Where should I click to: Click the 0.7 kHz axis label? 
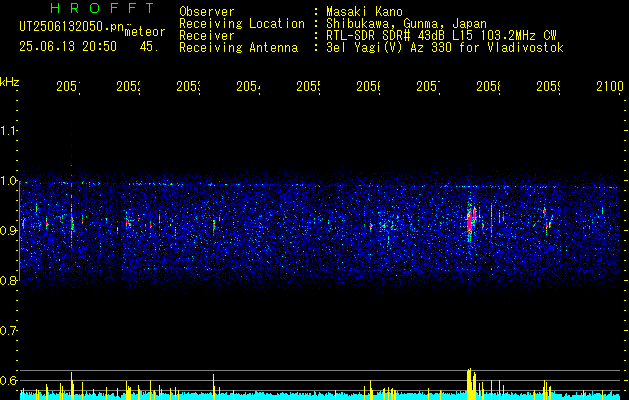click(9, 331)
